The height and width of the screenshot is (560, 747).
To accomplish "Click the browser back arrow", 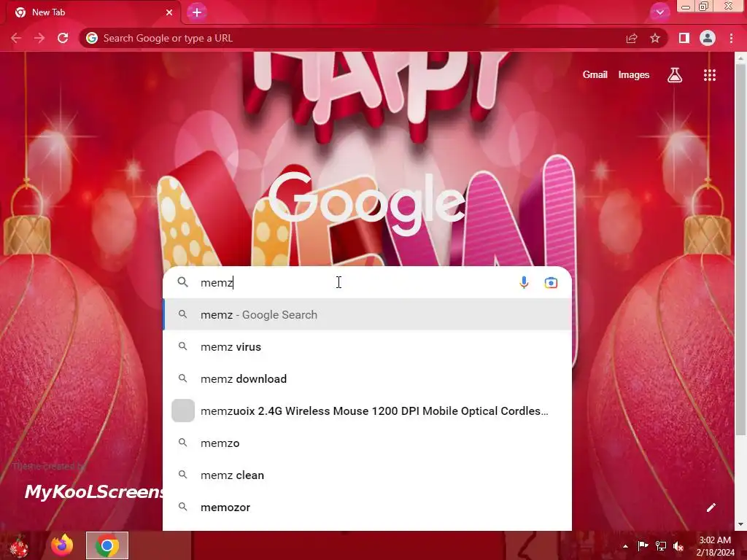I will click(x=16, y=38).
